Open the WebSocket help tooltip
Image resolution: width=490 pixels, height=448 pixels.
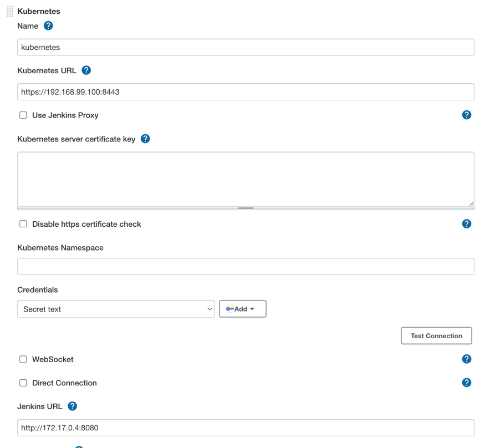click(x=467, y=359)
